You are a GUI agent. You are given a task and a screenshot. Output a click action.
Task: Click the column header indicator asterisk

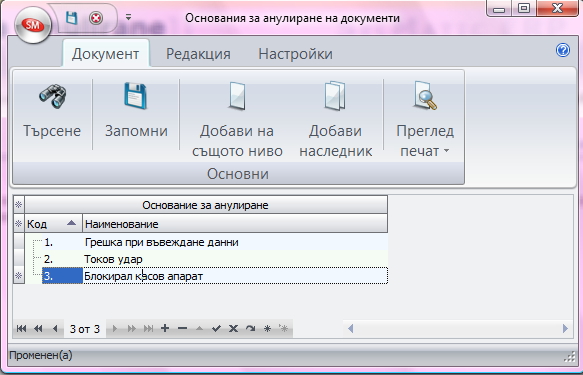coord(19,224)
